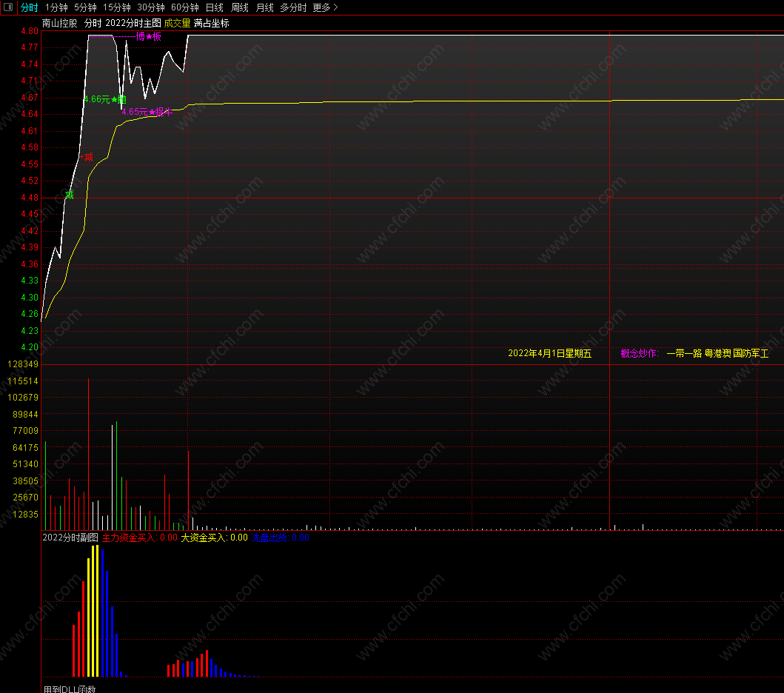Switch to the 30分钟 period tab

[x=150, y=7]
